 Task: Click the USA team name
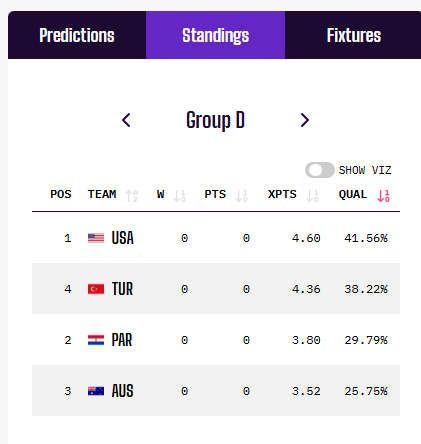click(123, 238)
